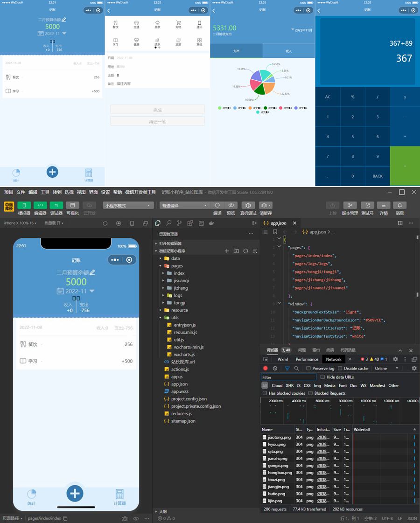Open app.wxss in the file tree
This screenshot has width=420, height=523.
[179, 391]
